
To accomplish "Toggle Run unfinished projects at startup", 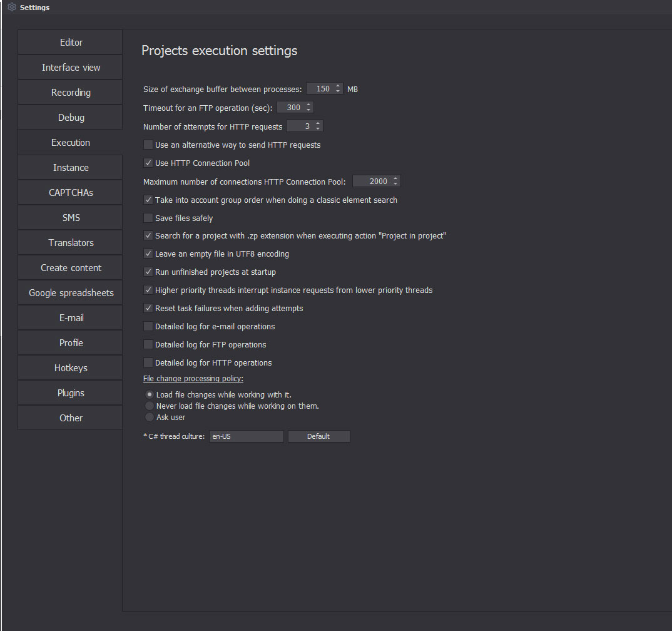I will click(148, 272).
